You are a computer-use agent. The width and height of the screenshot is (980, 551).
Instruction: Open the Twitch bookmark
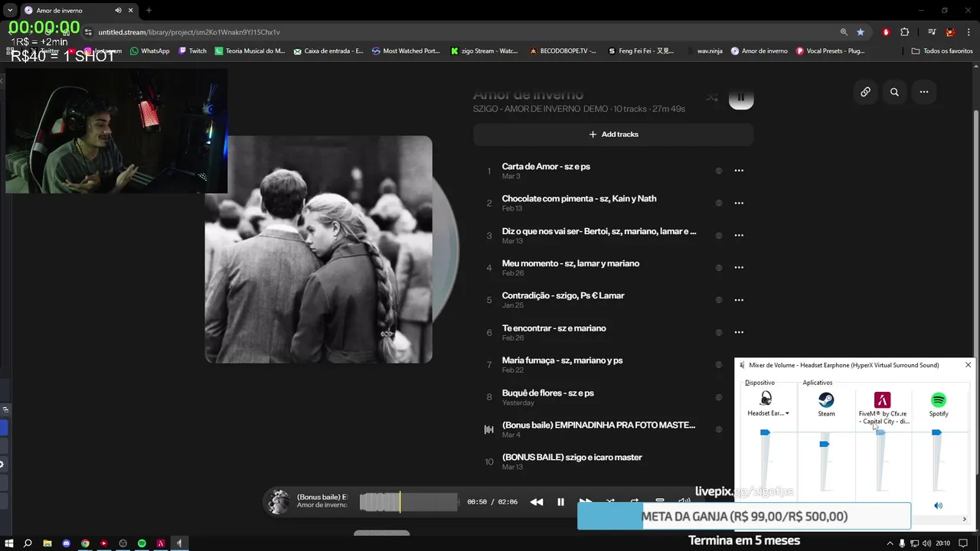point(192,51)
